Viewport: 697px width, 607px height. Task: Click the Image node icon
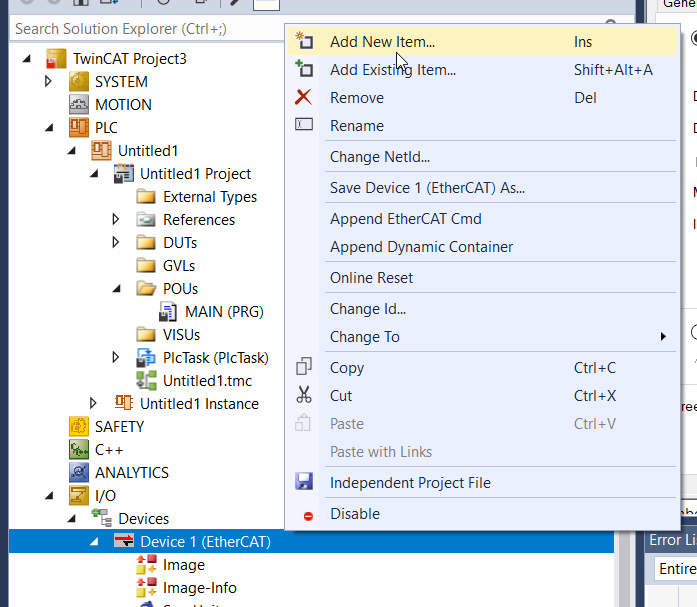(146, 565)
